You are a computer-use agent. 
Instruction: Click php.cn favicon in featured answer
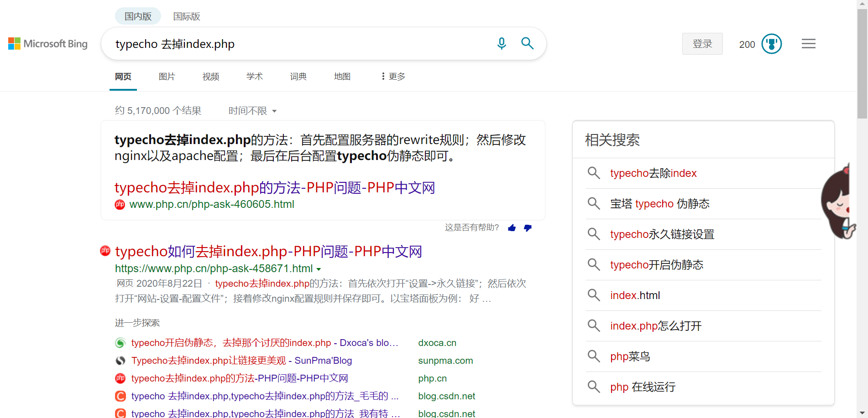[x=120, y=205]
